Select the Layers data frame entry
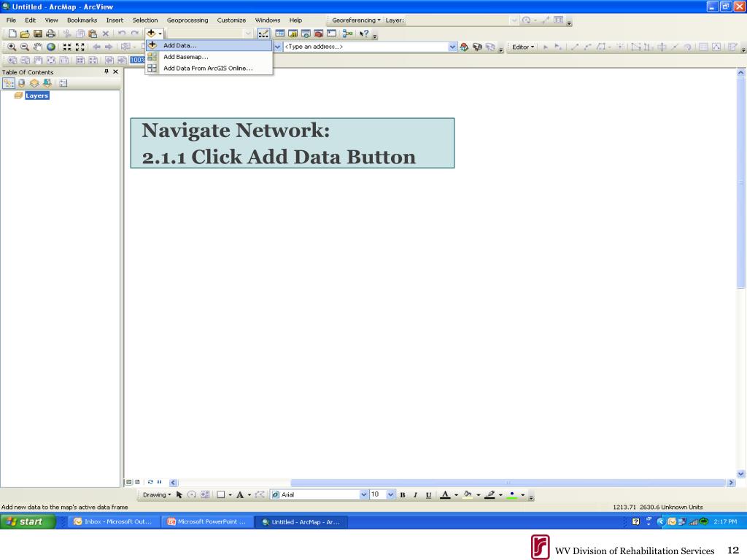The image size is (747, 560). click(36, 96)
